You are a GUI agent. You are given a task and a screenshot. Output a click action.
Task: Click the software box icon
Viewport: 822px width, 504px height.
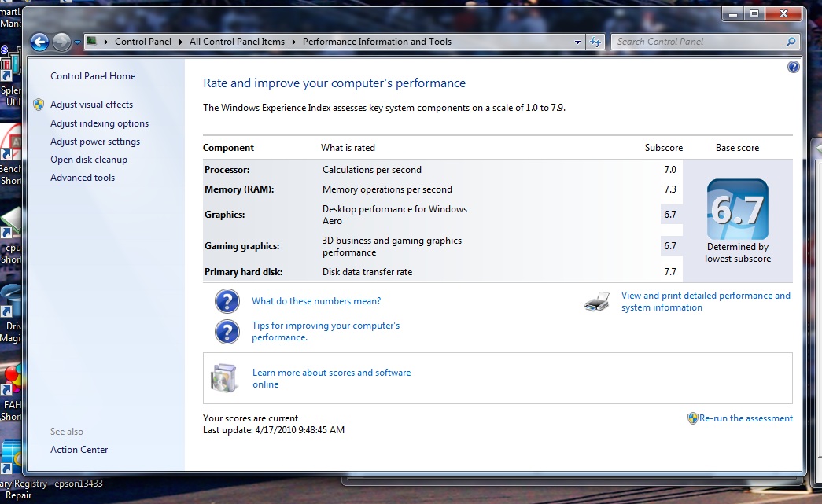[x=224, y=377]
